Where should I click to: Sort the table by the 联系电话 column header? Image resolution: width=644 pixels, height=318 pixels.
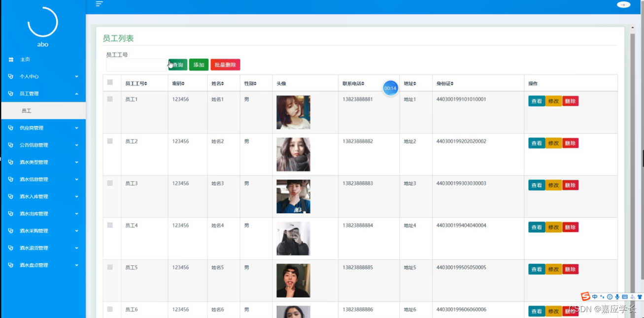tap(353, 84)
